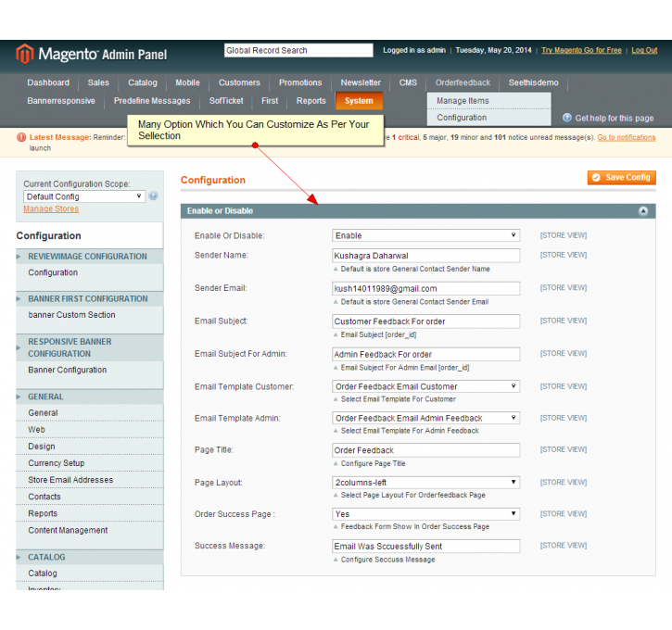Click the Global Record Search field
This screenshot has width=672, height=630.
[298, 51]
